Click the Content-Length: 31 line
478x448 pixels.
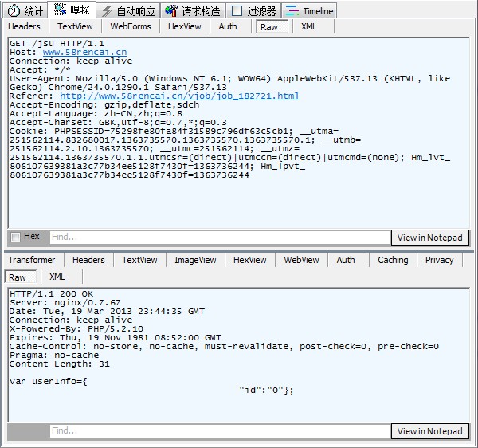coord(60,364)
